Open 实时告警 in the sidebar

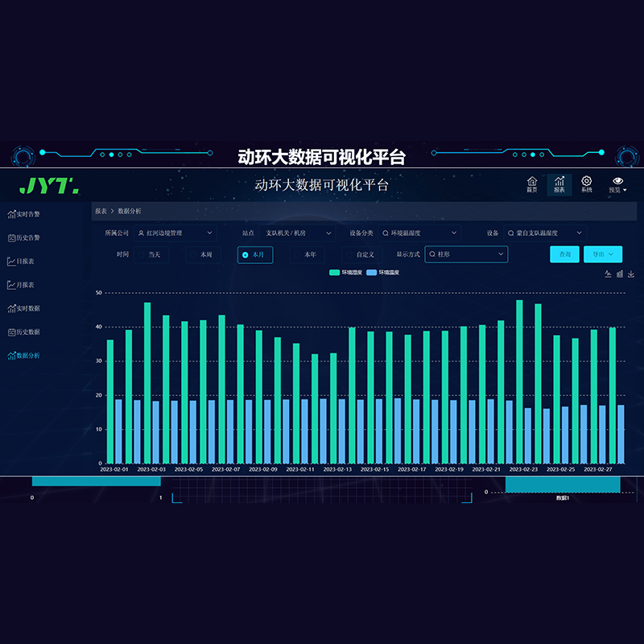click(24, 214)
